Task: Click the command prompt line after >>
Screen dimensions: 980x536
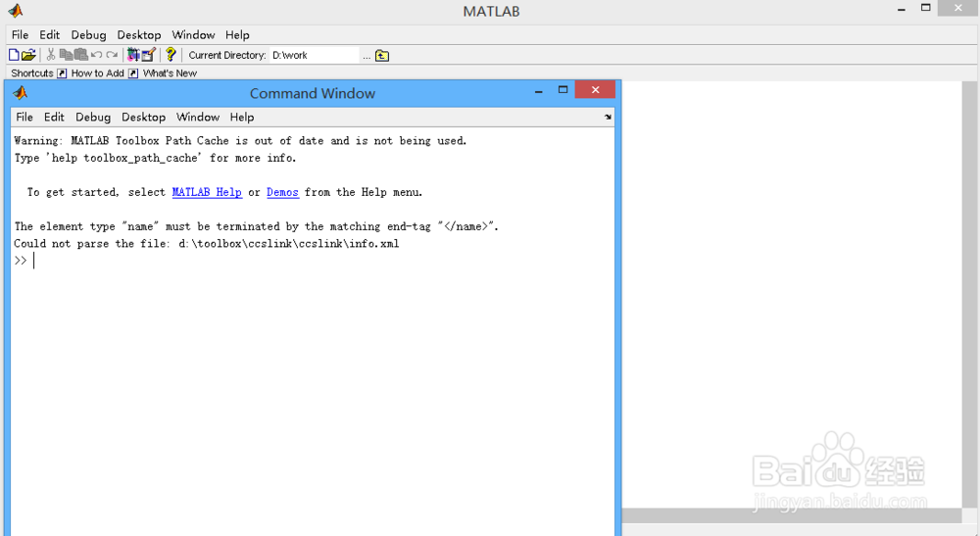Action: coord(313,261)
